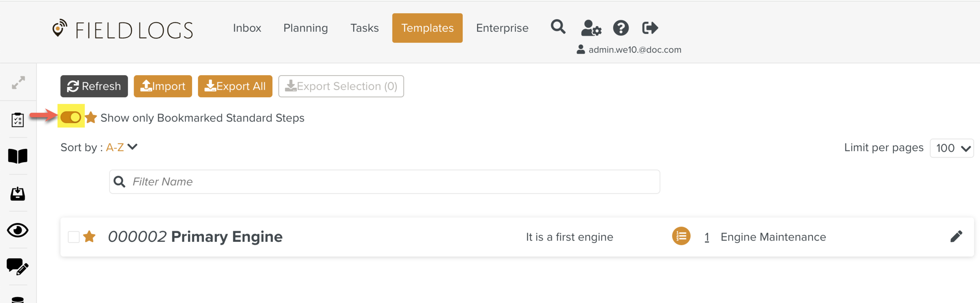Click the underlined 1 count link
980x303 pixels.
pyautogui.click(x=706, y=237)
